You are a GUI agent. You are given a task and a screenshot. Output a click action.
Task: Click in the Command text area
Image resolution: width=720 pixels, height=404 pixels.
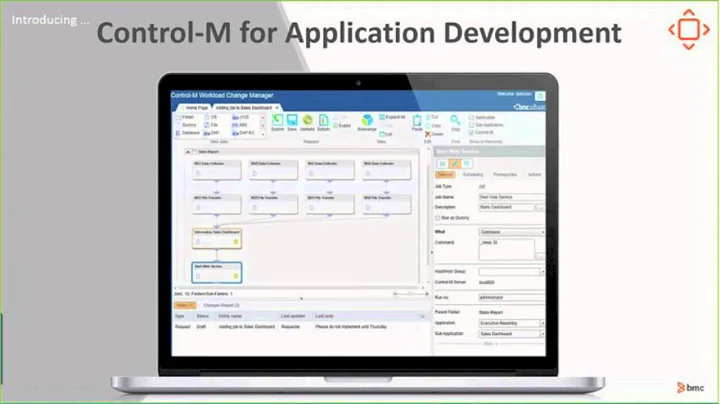click(x=506, y=249)
